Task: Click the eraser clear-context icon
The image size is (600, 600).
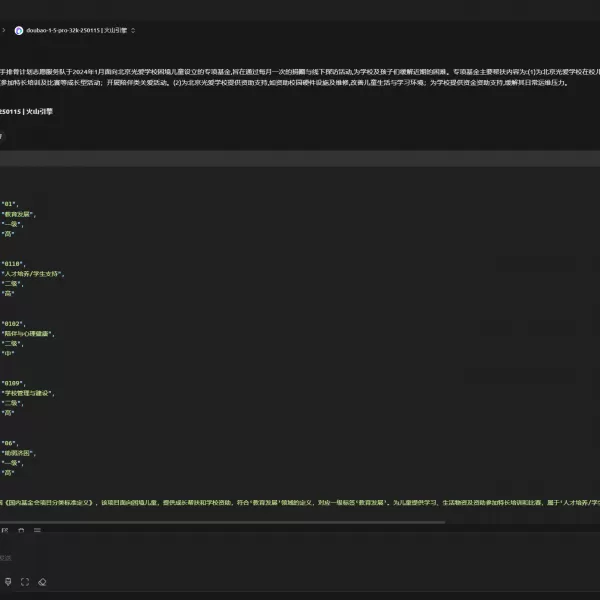Action: pyautogui.click(x=42, y=581)
